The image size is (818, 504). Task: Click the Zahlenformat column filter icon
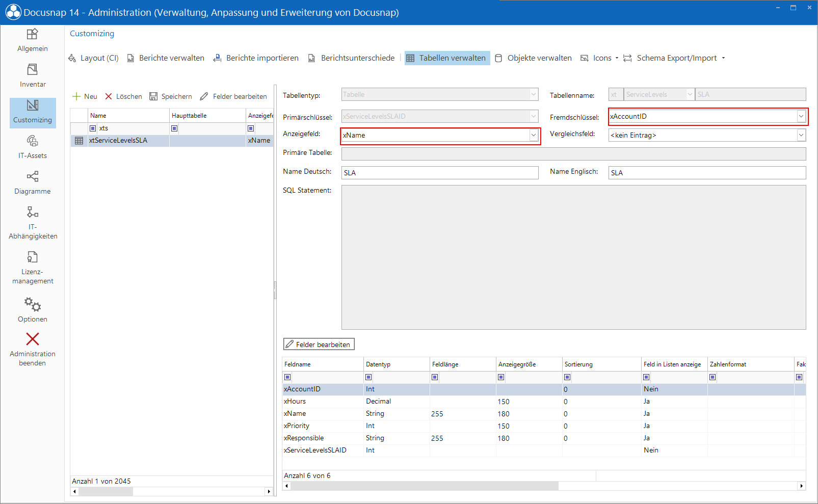(713, 377)
